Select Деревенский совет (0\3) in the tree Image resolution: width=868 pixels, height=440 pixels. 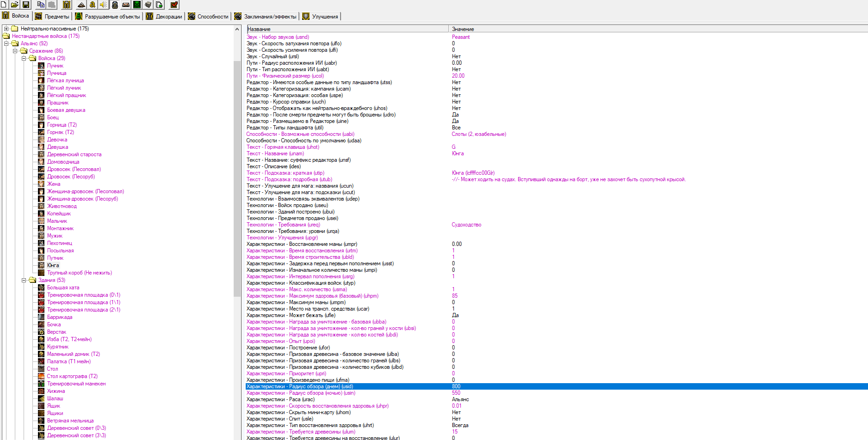coord(76,428)
